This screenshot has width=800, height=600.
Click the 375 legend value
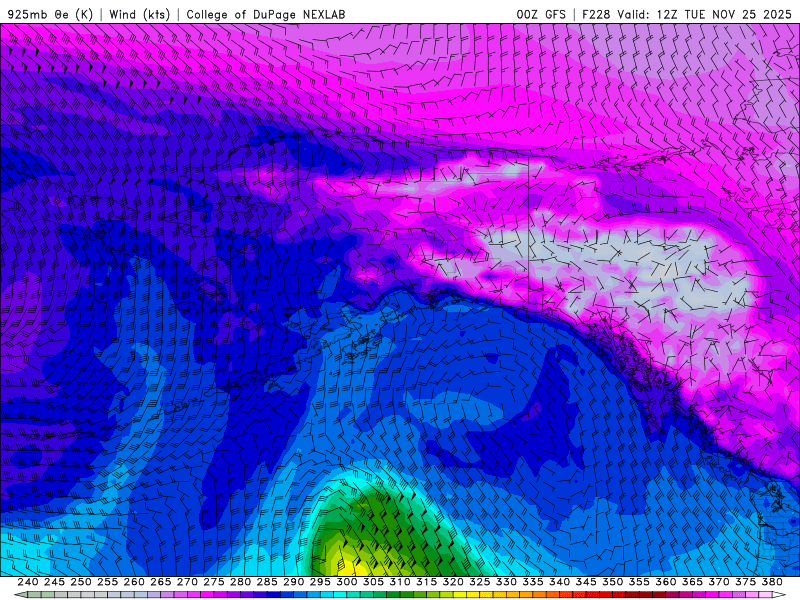pos(745,582)
